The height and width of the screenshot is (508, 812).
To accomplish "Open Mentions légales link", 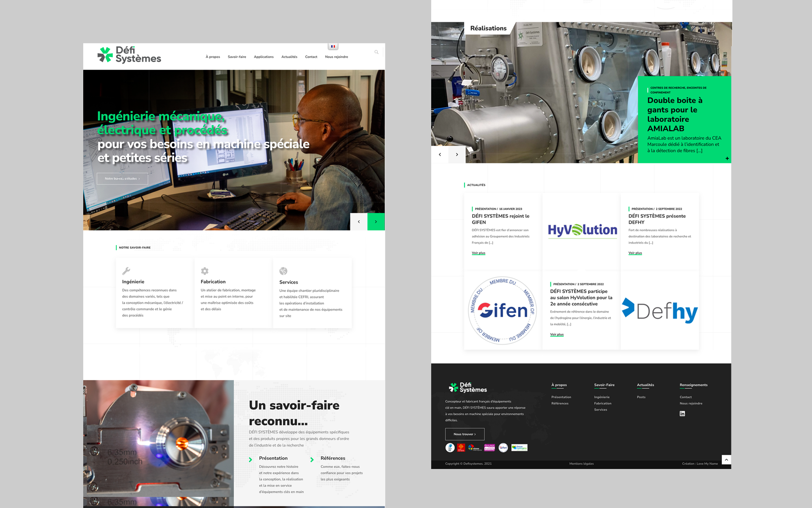I will pyautogui.click(x=581, y=464).
